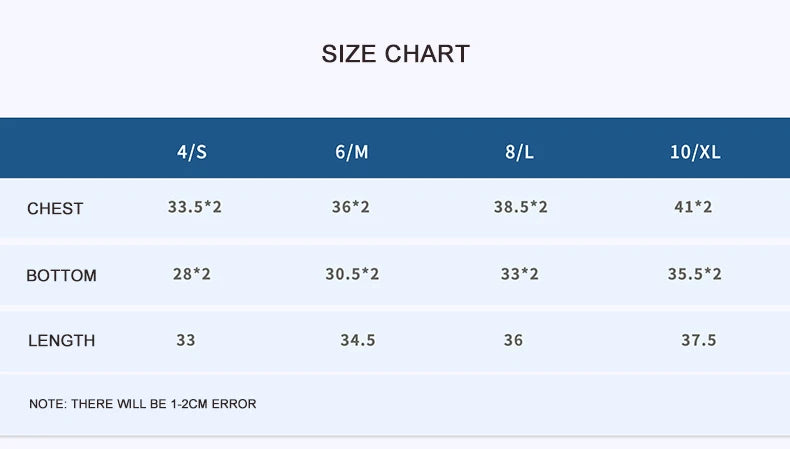Click length value 36
The width and height of the screenshot is (790, 449).
(513, 340)
